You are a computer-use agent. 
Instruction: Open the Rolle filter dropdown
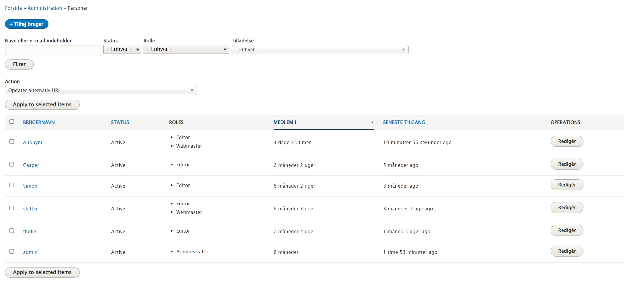[x=186, y=49]
